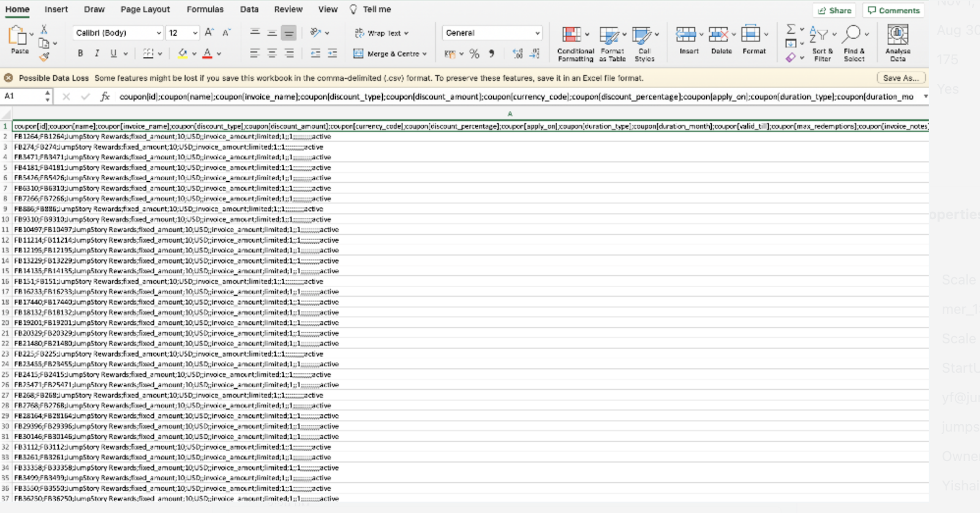
Task: Click the A1 Name Box field
Action: tap(23, 97)
